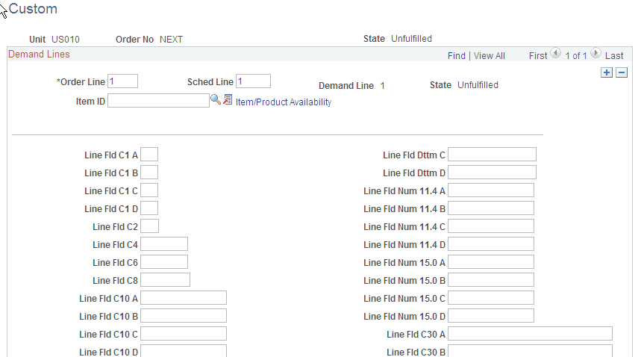Viewport: 644px width, 357px height.
Task: Click the Line Fld C6 field
Action: (x=164, y=262)
